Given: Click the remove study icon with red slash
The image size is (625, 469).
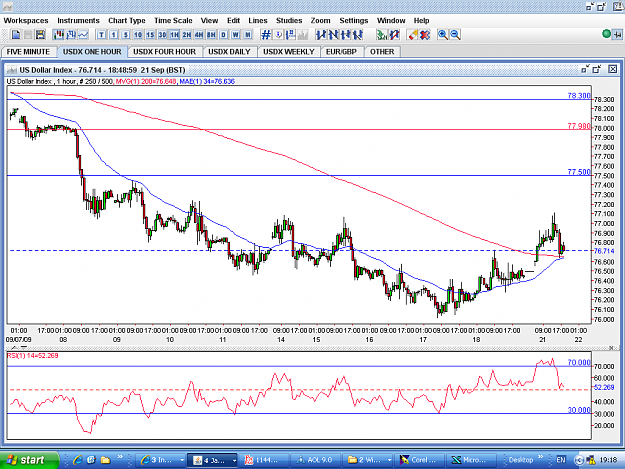Looking at the screenshot, I should coord(395,35).
